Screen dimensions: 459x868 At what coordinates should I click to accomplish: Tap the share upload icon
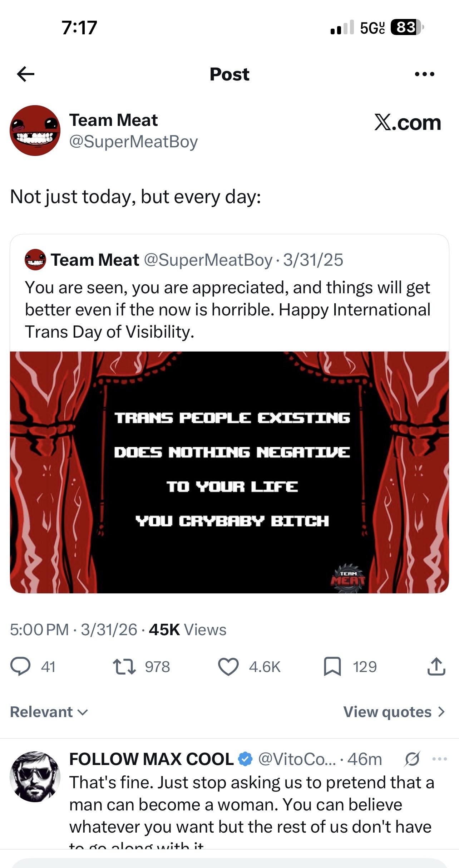pyautogui.click(x=436, y=666)
